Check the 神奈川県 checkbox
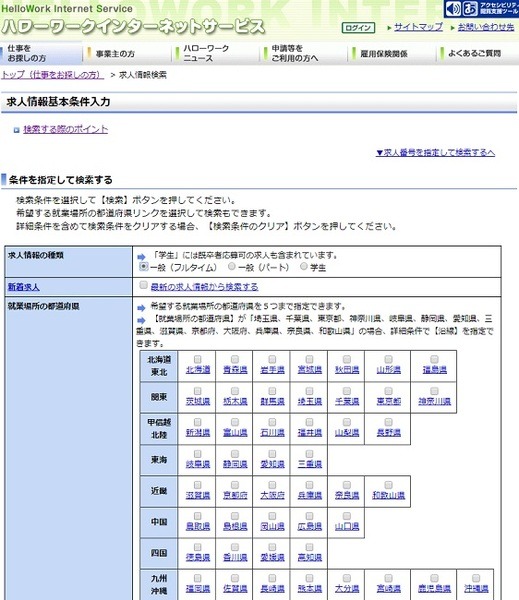Viewport: 519px width, 600px height. coord(434,391)
